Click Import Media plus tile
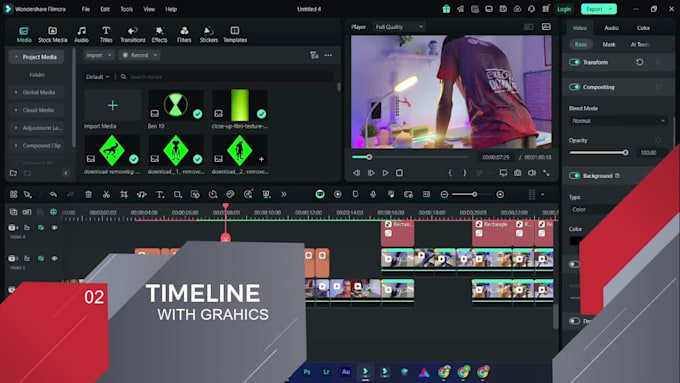680x383 pixels. 113,105
